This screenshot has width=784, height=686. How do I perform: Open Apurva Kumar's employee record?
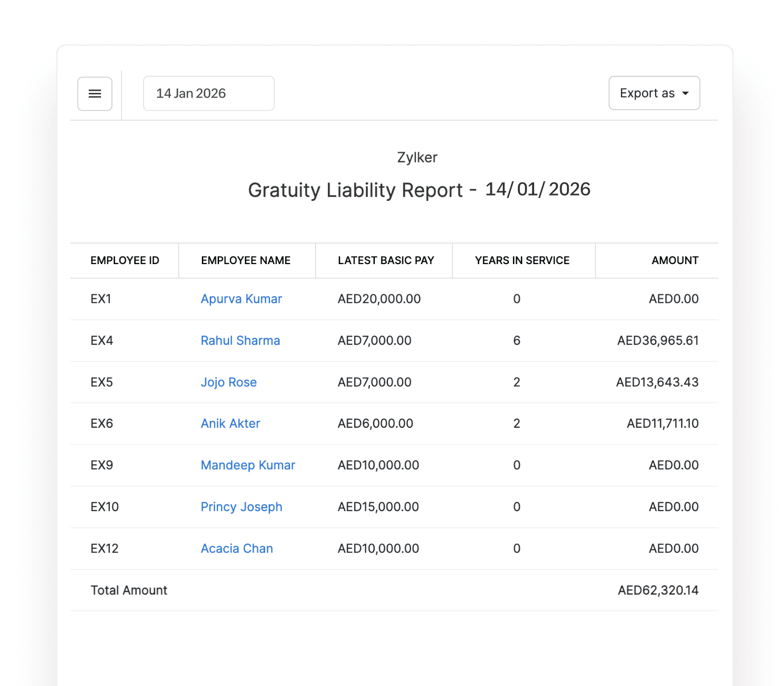click(241, 299)
